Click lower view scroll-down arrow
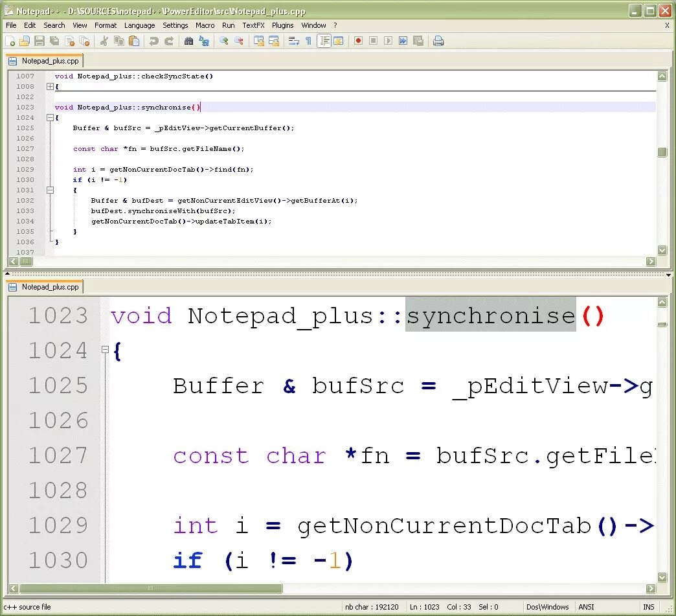676x616 pixels. point(662,577)
